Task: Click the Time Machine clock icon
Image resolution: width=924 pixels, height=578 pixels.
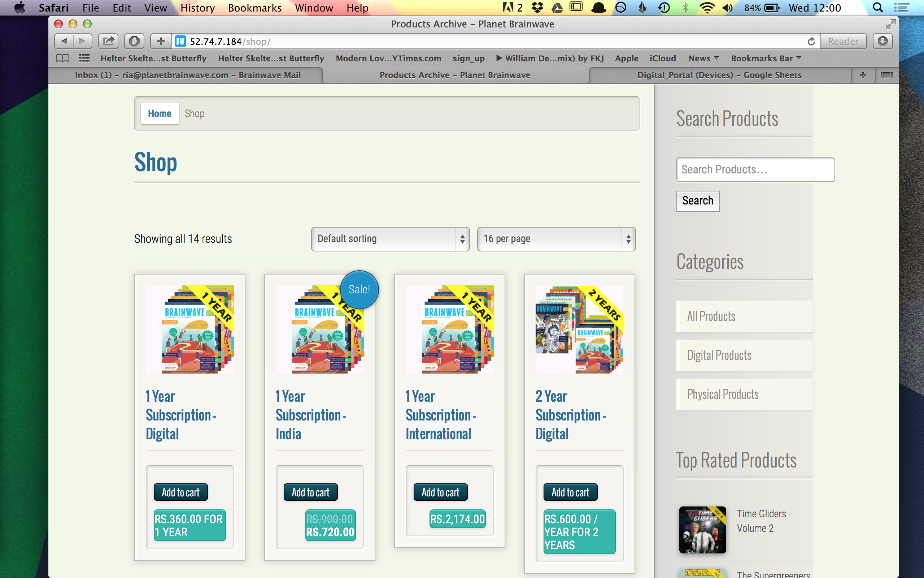Action: coord(664,8)
